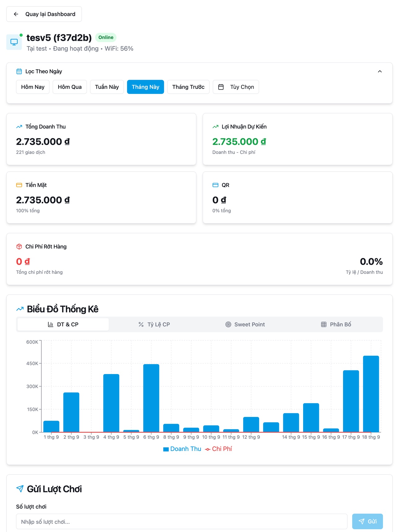
Task: Filter by Hôm Nay
Action: [33, 87]
